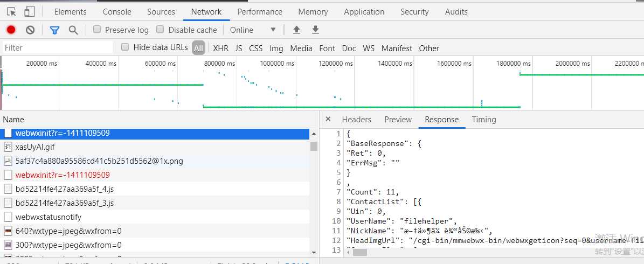Open the Sources tab
The height and width of the screenshot is (264, 644).
click(161, 12)
